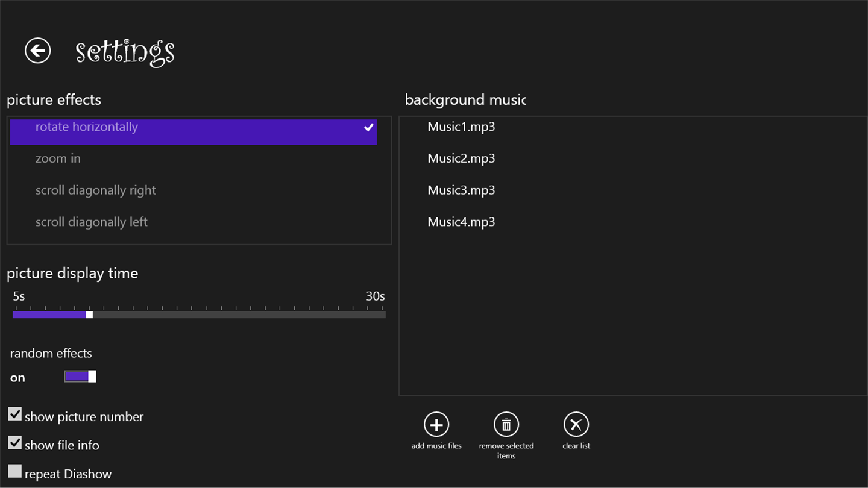Click the remove selected items trash icon
Screen dimensions: 868x488
coord(506,425)
